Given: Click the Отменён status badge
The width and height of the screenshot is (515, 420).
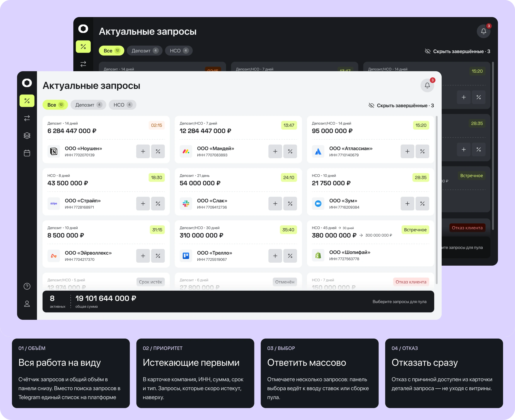Looking at the screenshot, I should pos(285,282).
